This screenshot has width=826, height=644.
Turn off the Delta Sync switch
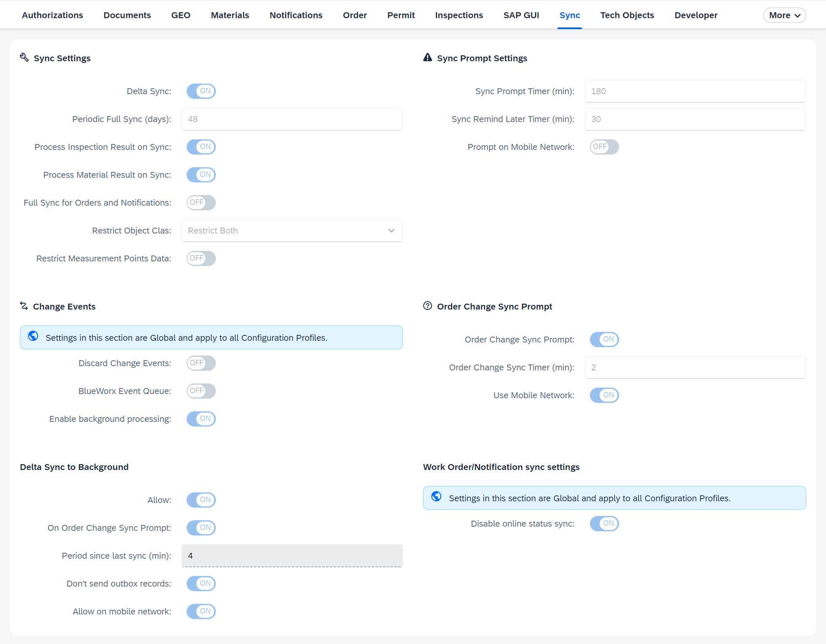(x=201, y=91)
